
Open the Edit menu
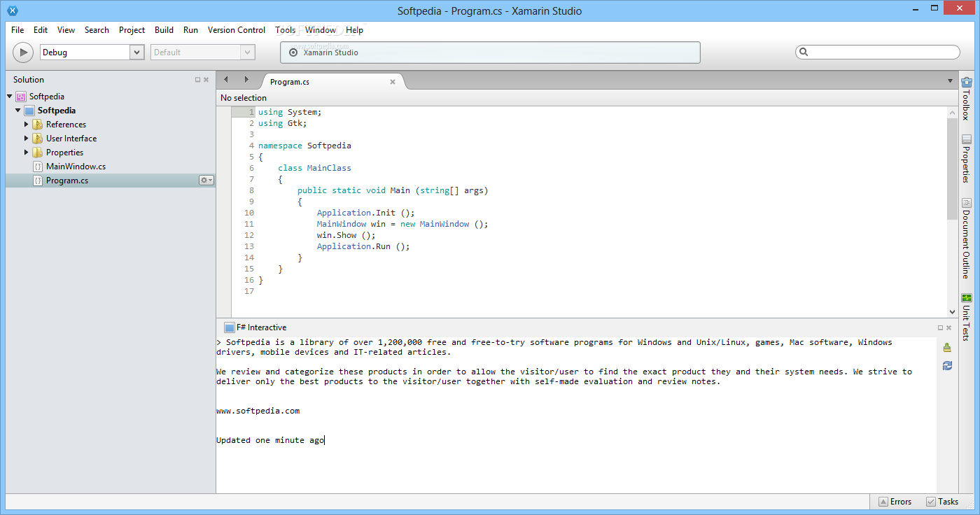pyautogui.click(x=41, y=30)
